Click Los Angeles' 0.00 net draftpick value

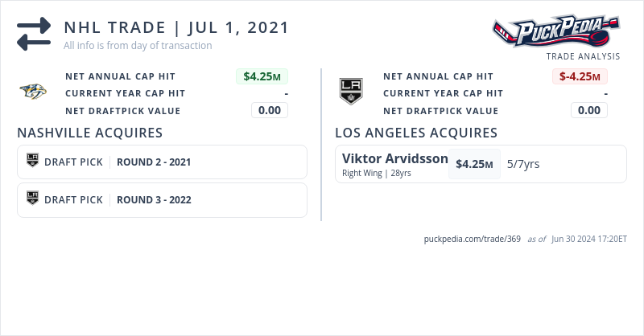tap(589, 110)
